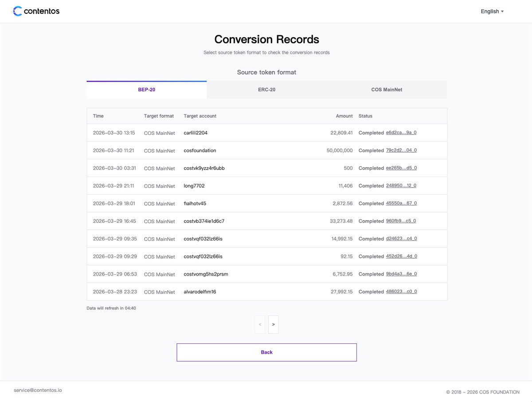Viewport: 532px width, 402px height.
Task: Click COS MainNet cell in cosfoundation row
Action: click(160, 151)
